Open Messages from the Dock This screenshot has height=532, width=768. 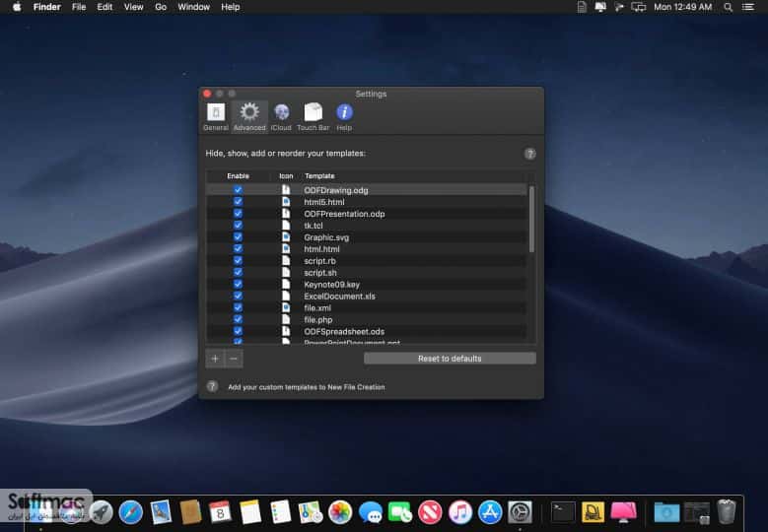tap(371, 512)
